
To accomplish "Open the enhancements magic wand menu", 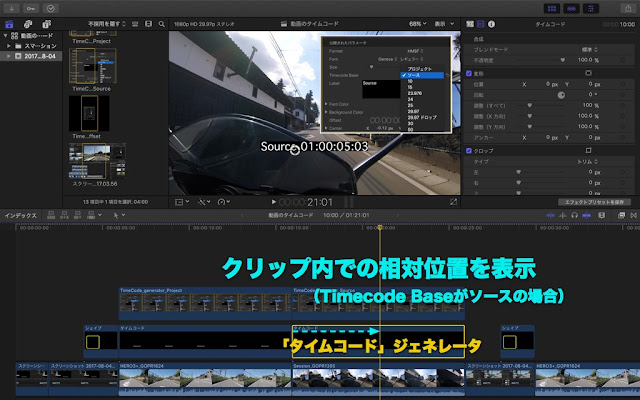I will tap(204, 202).
